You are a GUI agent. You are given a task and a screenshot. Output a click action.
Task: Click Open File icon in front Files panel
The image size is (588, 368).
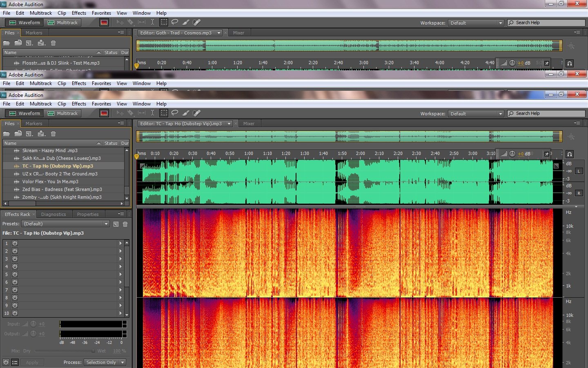(x=6, y=134)
